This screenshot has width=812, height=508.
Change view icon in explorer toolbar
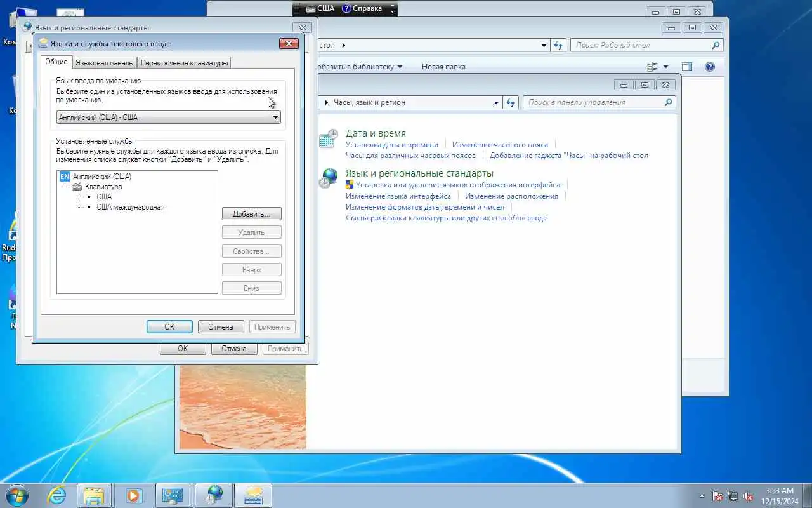click(652, 67)
